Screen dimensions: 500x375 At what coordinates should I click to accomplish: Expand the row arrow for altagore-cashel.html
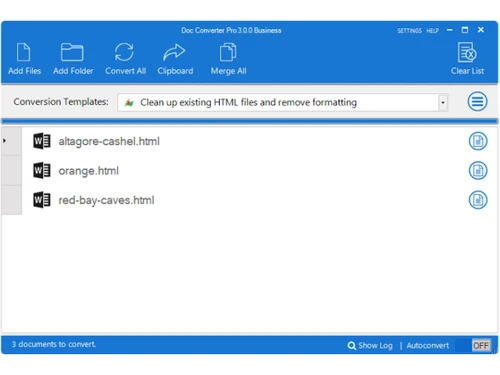tap(5, 141)
